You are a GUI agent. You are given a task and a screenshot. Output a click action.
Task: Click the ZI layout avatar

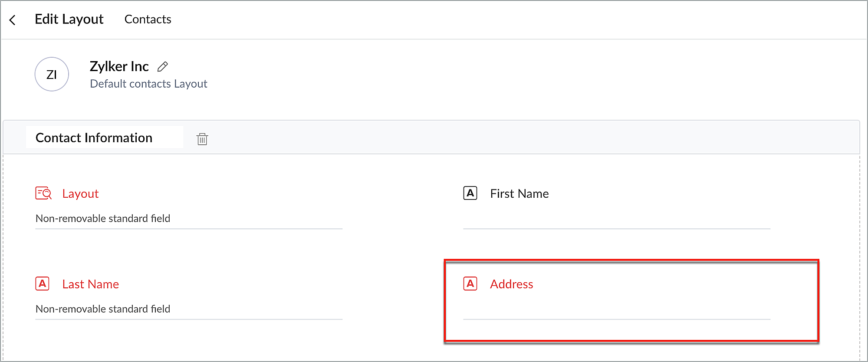coord(52,74)
